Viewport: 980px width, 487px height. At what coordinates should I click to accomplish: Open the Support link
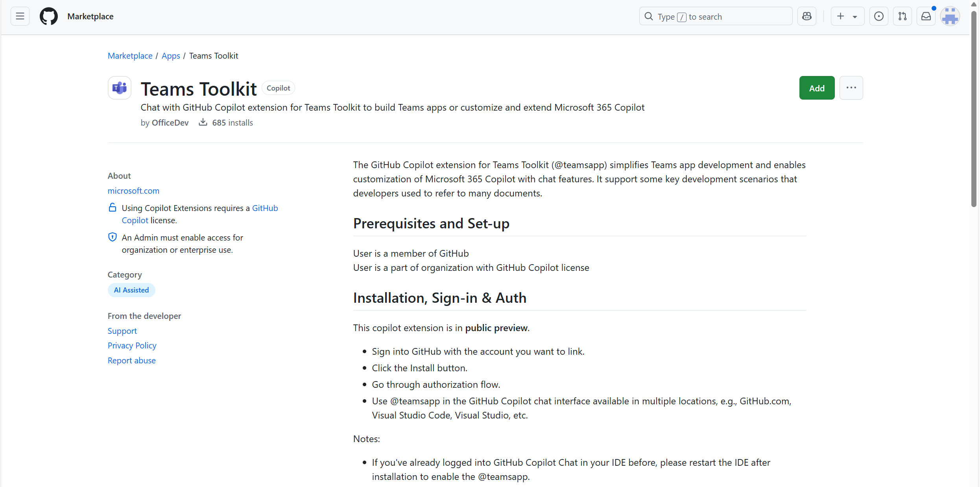pos(122,331)
